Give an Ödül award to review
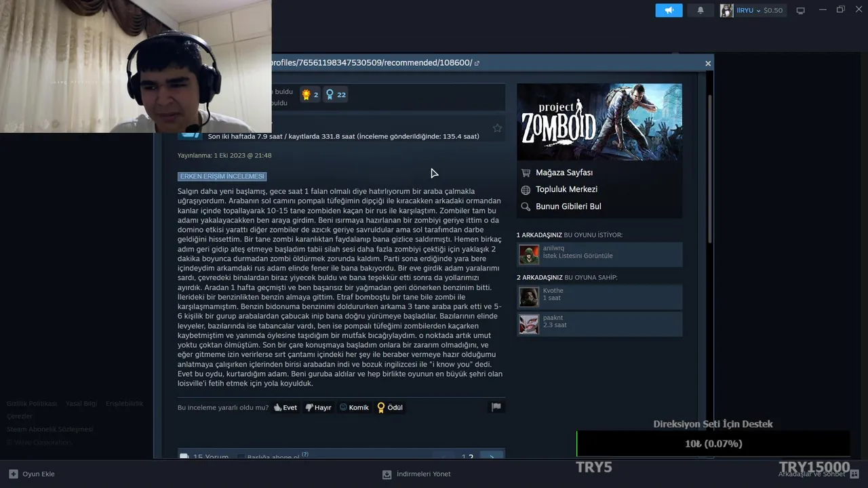Image resolution: width=868 pixels, height=488 pixels. (x=390, y=407)
